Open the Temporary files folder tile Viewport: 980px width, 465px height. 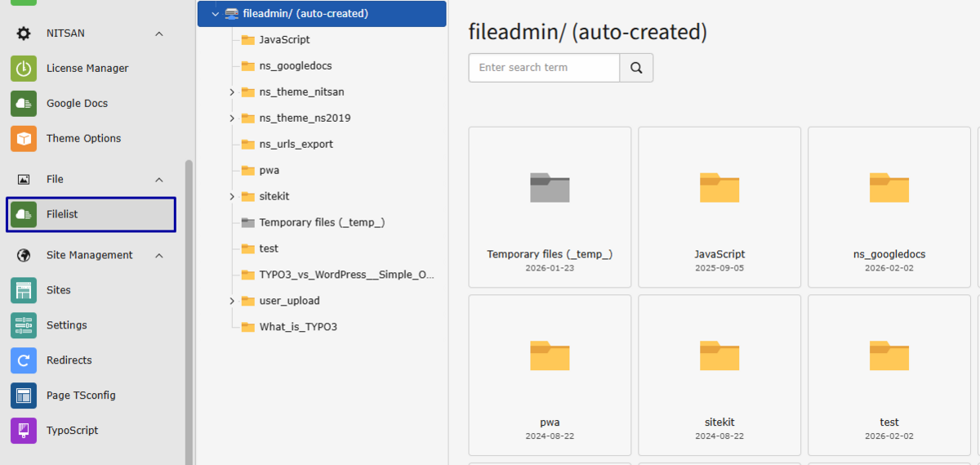pyautogui.click(x=550, y=207)
